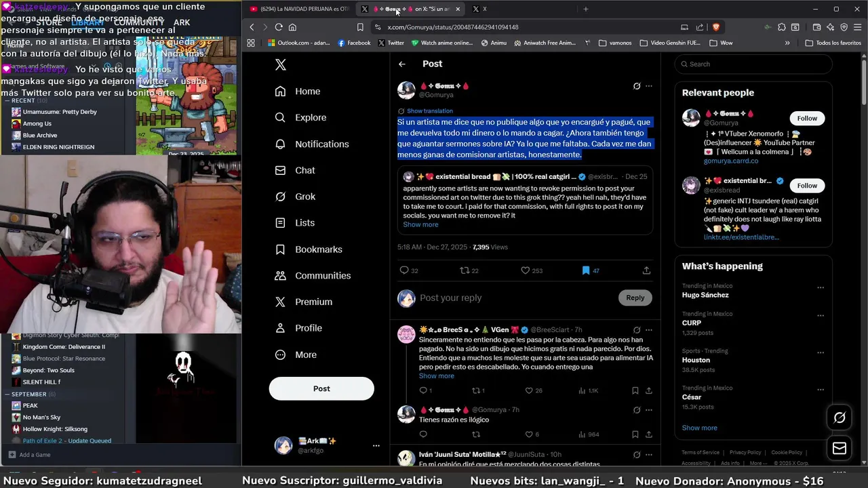This screenshot has width=868, height=488.
Task: Switch to the third X browser tab
Action: click(479, 9)
